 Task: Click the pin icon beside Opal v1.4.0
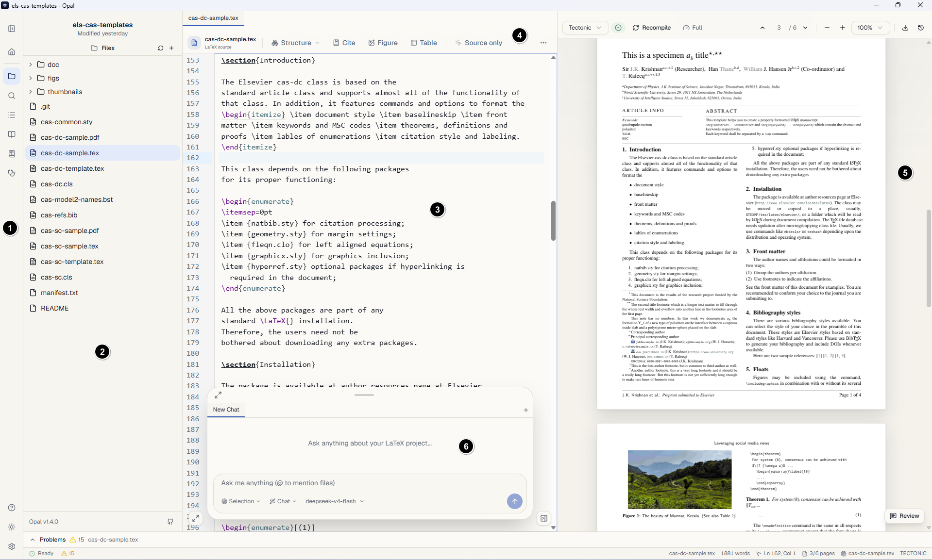[x=170, y=522]
